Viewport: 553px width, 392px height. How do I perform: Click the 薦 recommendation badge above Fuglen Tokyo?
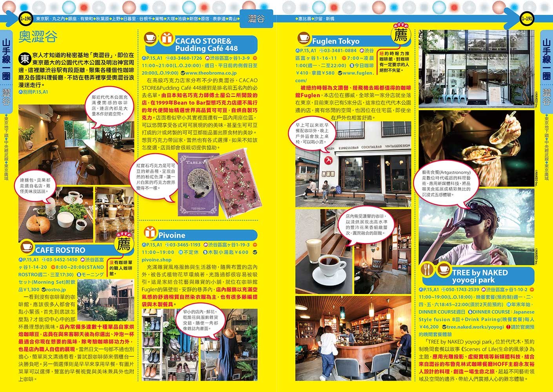401,36
